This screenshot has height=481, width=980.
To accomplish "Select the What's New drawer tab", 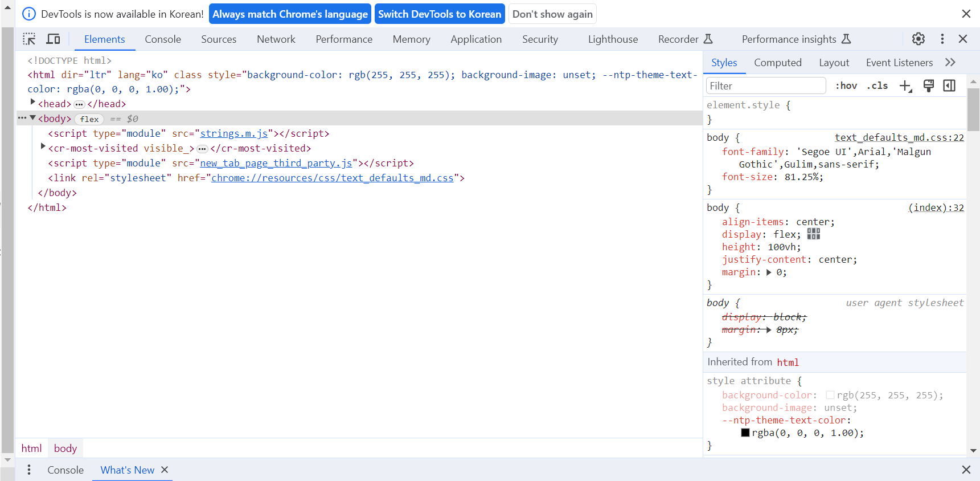I will coord(128,470).
